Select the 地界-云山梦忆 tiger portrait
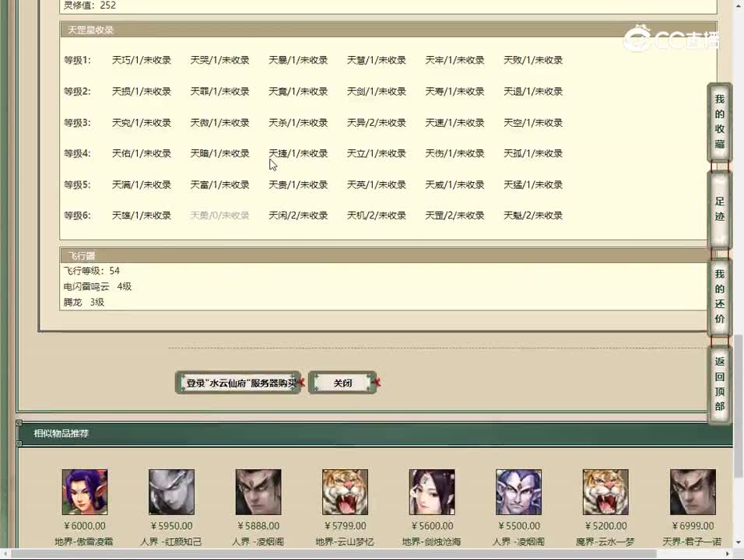744x560 pixels. pos(345,492)
